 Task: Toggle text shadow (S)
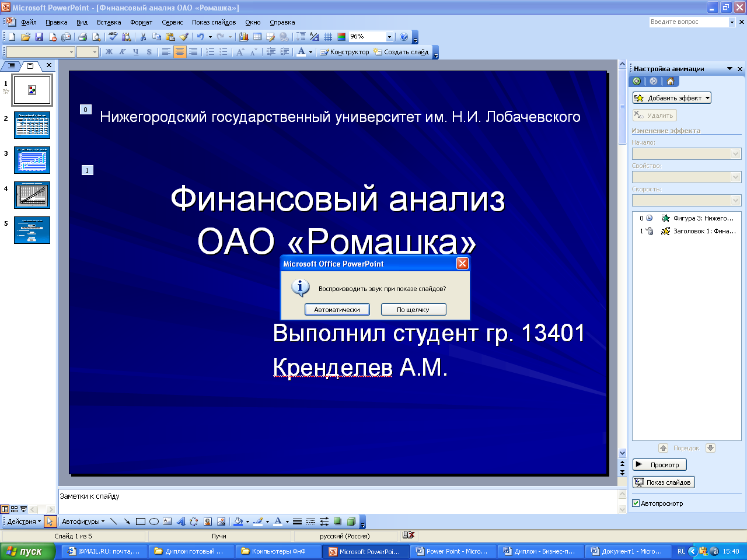(x=149, y=52)
